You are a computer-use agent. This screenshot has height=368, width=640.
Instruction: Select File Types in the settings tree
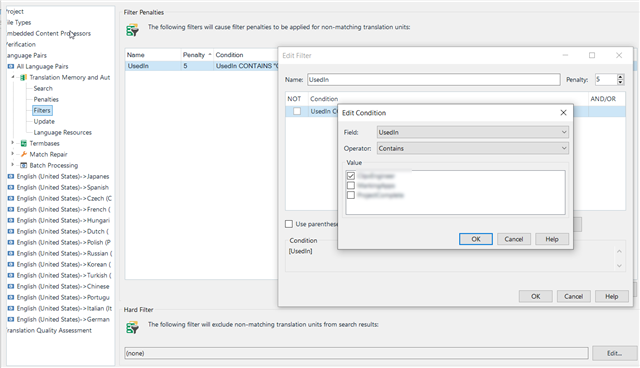click(x=19, y=22)
